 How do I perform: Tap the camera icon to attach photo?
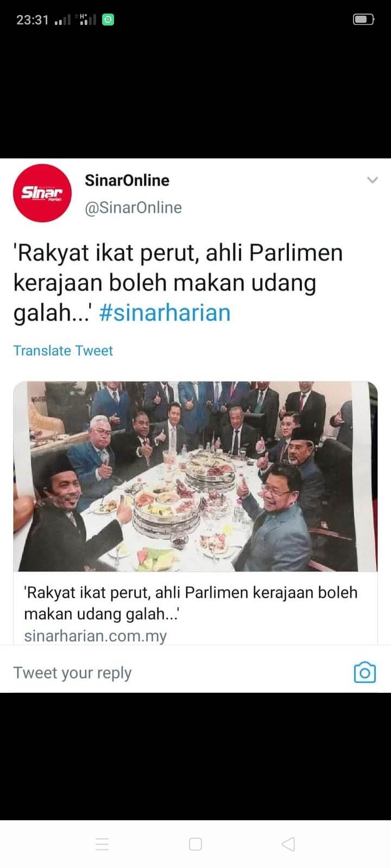[365, 673]
